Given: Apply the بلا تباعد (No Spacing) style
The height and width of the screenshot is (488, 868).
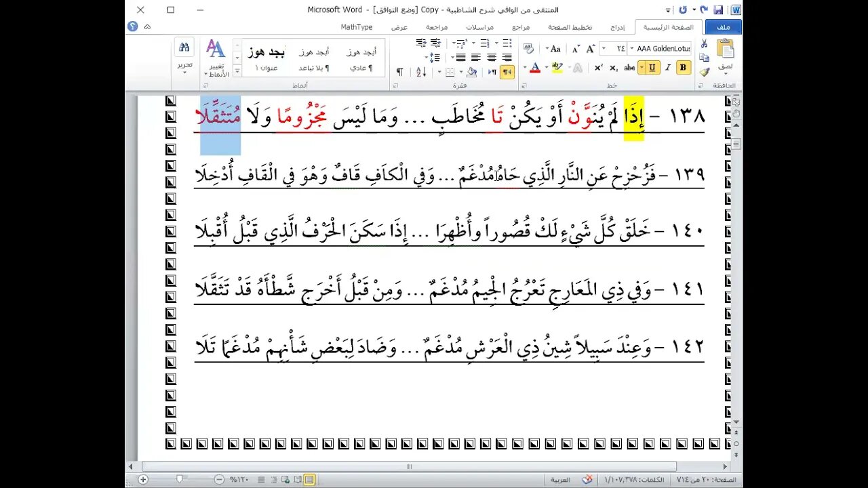Looking at the screenshot, I should click(313, 58).
